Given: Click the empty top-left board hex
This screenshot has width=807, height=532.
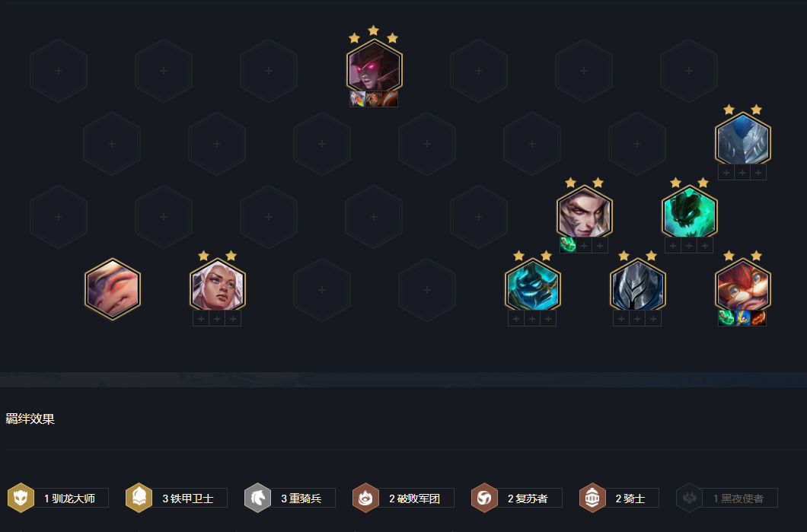Looking at the screenshot, I should [x=59, y=71].
